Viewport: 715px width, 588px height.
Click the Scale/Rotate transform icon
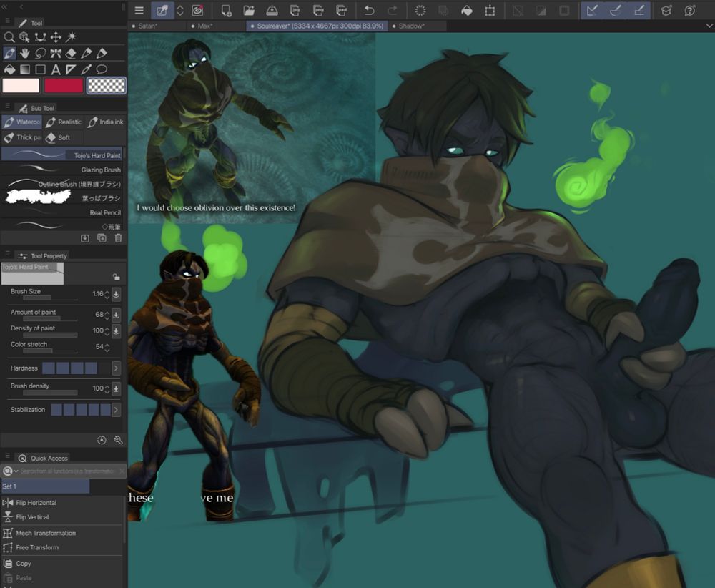click(x=490, y=11)
